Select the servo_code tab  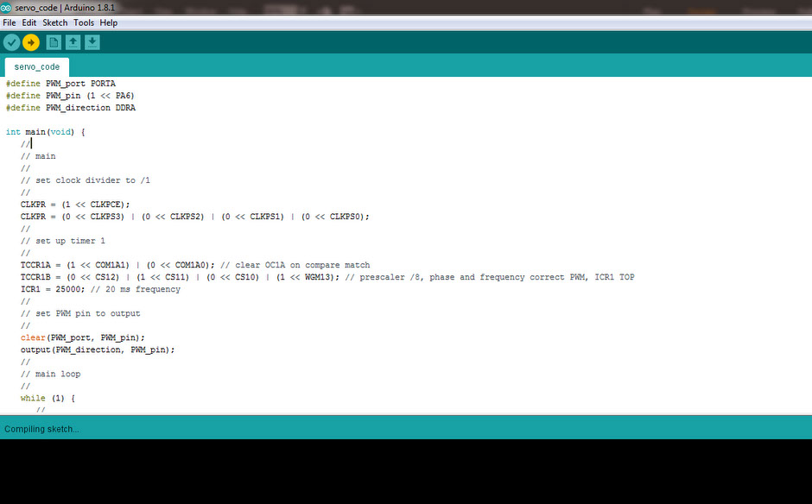[37, 67]
